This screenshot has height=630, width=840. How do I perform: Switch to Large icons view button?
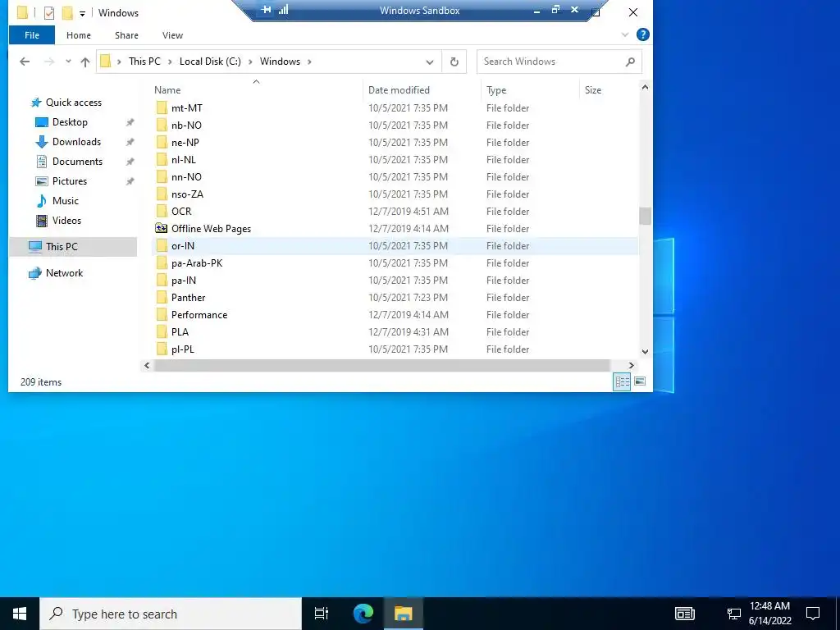[x=640, y=381]
